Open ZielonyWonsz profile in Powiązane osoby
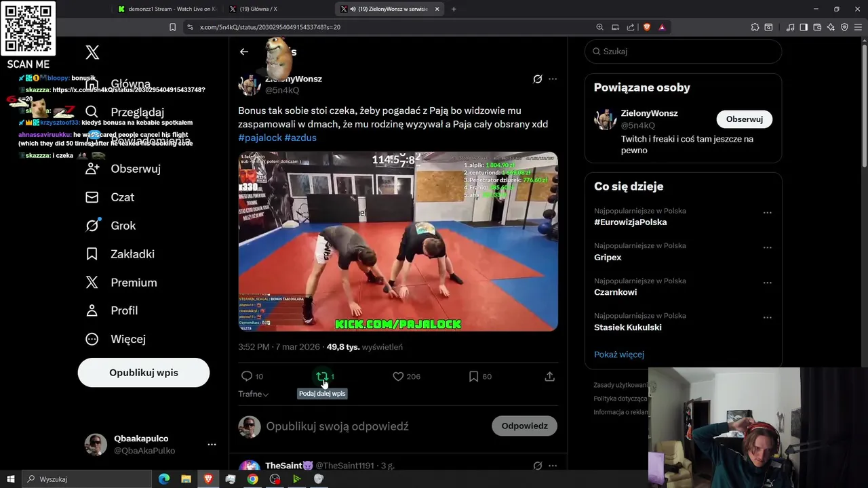 pos(649,113)
